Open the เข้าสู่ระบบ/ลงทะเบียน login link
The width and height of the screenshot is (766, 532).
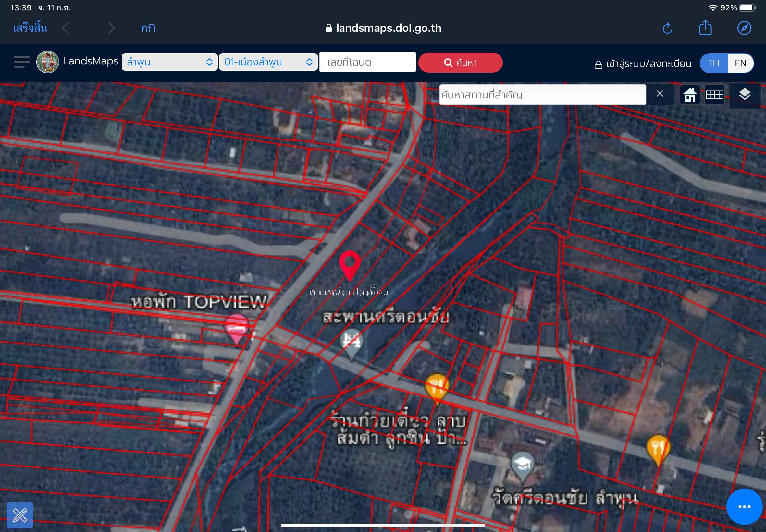643,63
